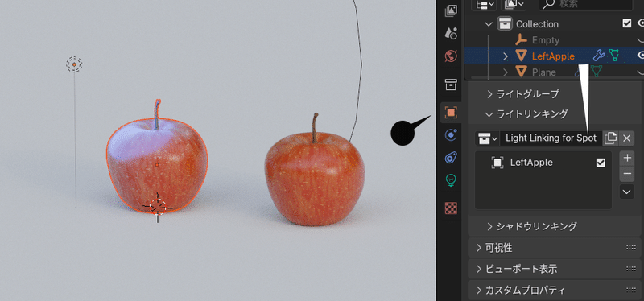Expand the LeftApple tree item
The width and height of the screenshot is (644, 301).
pyautogui.click(x=506, y=56)
